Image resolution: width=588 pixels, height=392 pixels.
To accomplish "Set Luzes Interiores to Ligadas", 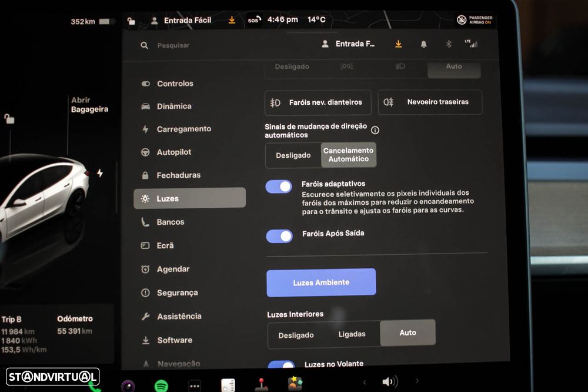I will (352, 334).
